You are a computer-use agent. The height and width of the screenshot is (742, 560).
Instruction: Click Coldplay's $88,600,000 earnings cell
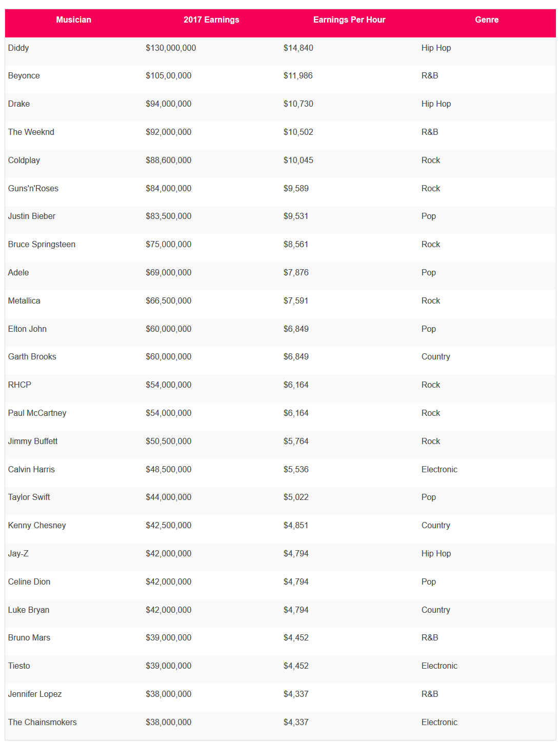168,161
